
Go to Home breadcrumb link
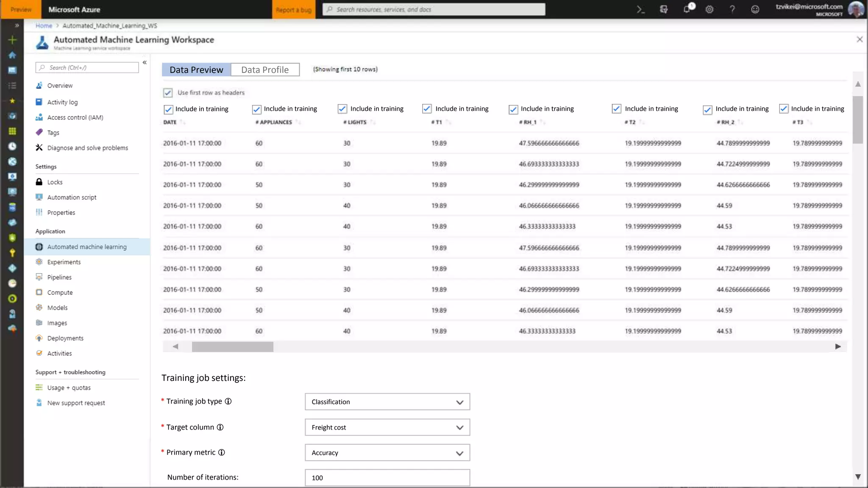click(x=44, y=25)
